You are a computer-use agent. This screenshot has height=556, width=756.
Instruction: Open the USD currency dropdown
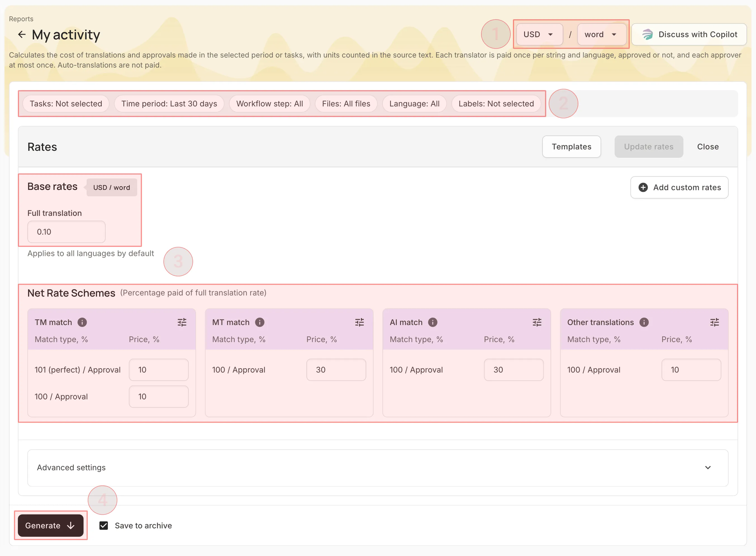point(539,34)
